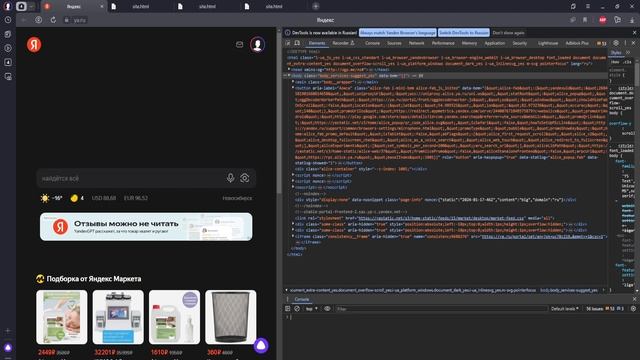640x360 pixels.
Task: Expand the main body__wrapper node
Action: tap(293, 82)
